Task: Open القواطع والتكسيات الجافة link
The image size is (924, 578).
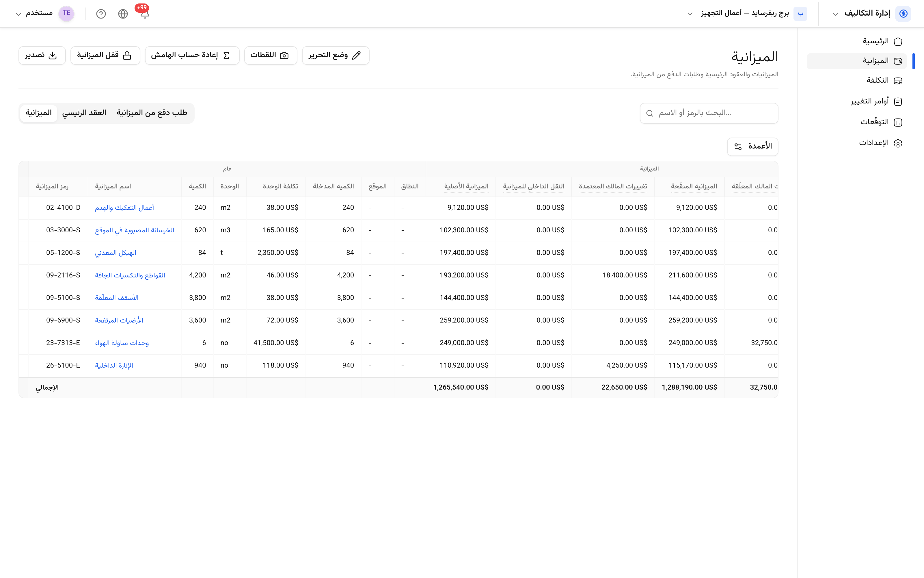Action: (x=130, y=276)
